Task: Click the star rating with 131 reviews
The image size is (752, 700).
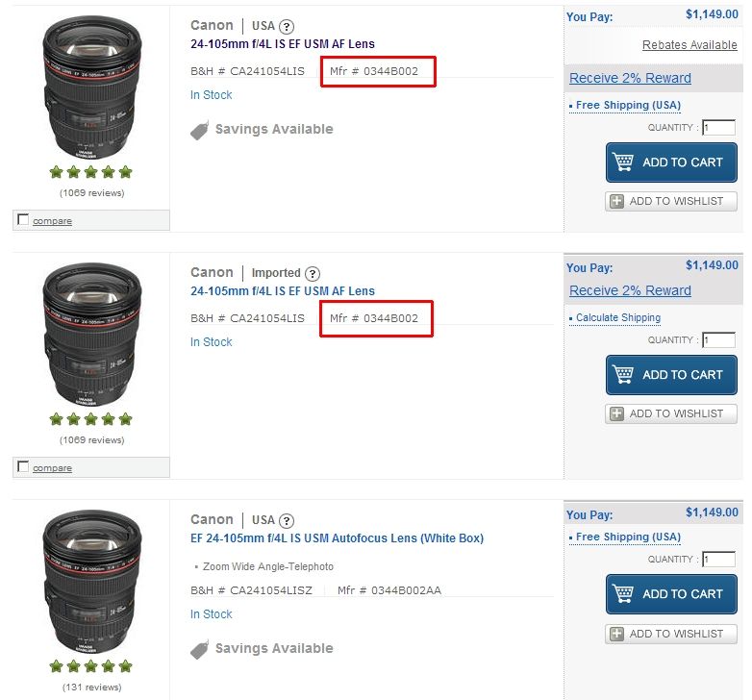Action: coord(91,667)
